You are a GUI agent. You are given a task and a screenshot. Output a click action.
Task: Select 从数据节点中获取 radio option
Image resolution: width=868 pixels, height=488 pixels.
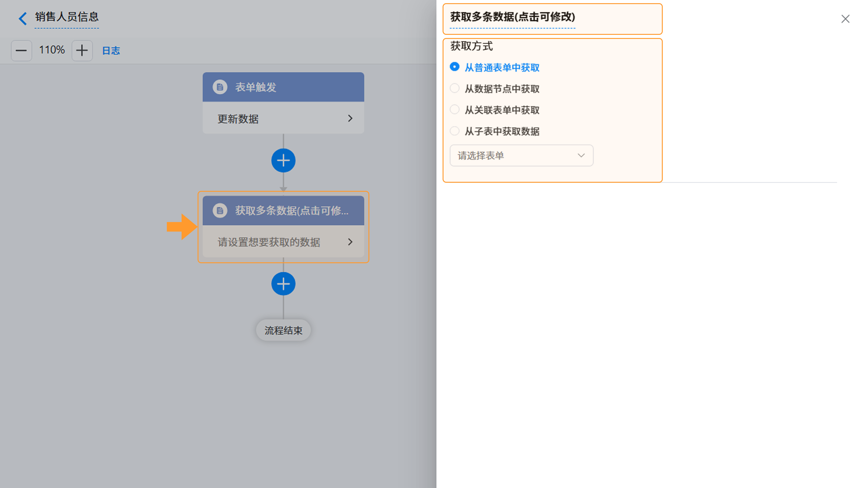click(454, 88)
